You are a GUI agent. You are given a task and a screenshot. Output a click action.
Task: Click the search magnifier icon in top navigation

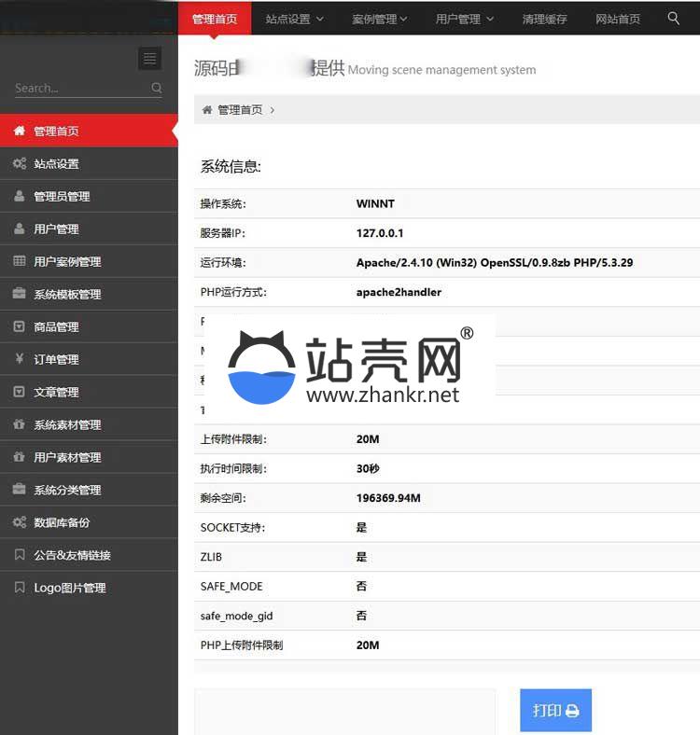click(674, 18)
